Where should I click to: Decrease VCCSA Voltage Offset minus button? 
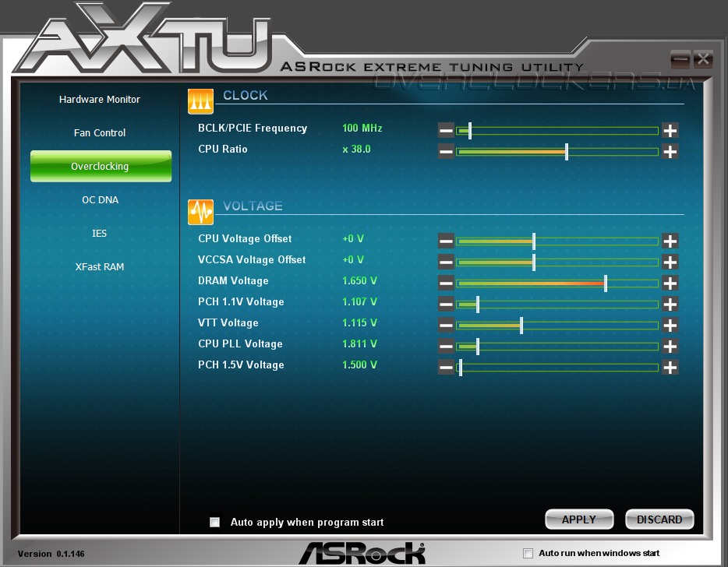click(446, 262)
